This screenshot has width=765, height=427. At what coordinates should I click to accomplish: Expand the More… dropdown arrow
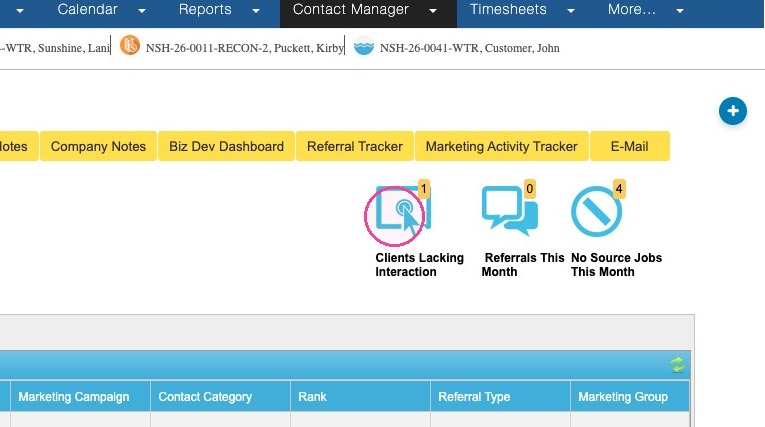tap(680, 11)
